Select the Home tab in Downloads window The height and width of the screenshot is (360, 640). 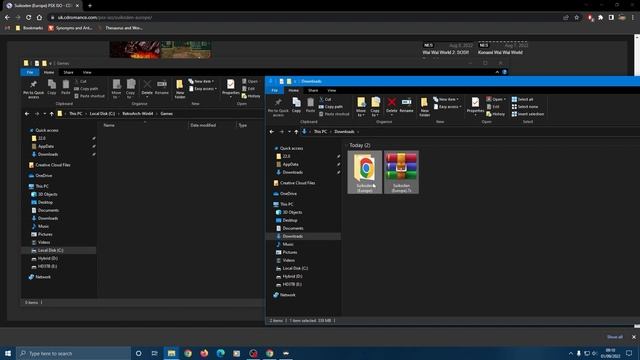click(293, 90)
